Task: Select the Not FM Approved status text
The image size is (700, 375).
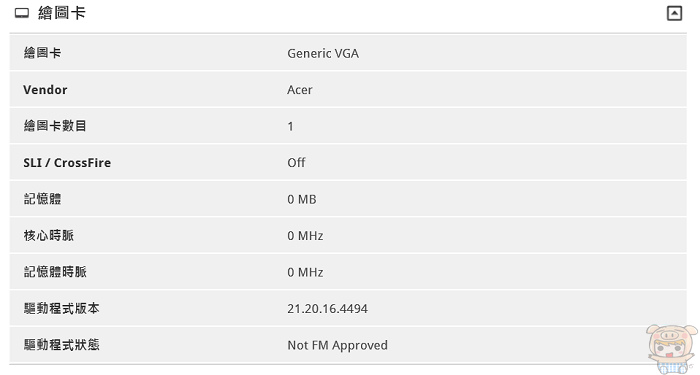Action: coord(337,345)
